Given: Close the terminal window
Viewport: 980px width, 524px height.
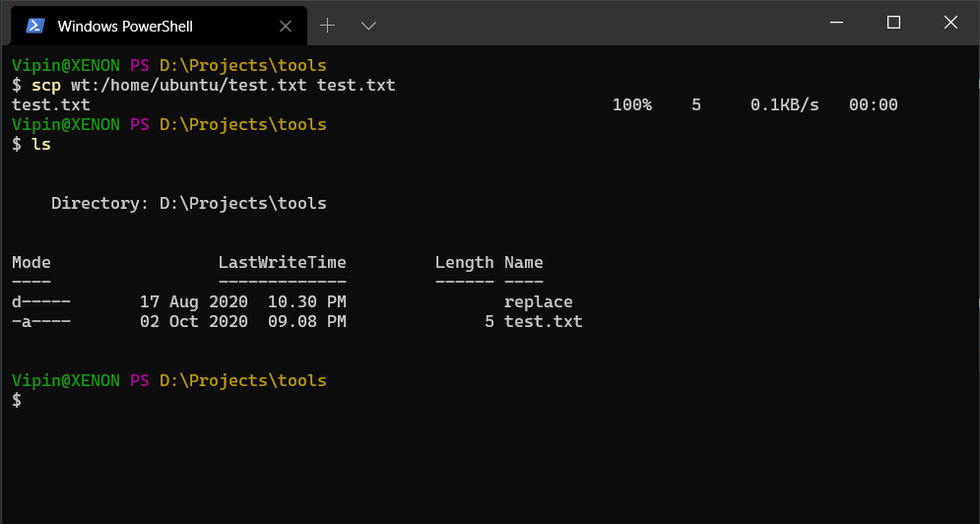Looking at the screenshot, I should pos(950,23).
